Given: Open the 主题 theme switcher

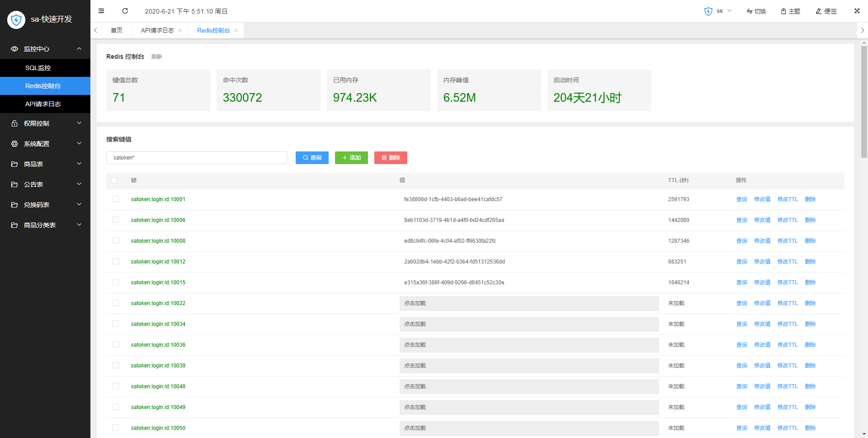Looking at the screenshot, I should (790, 11).
